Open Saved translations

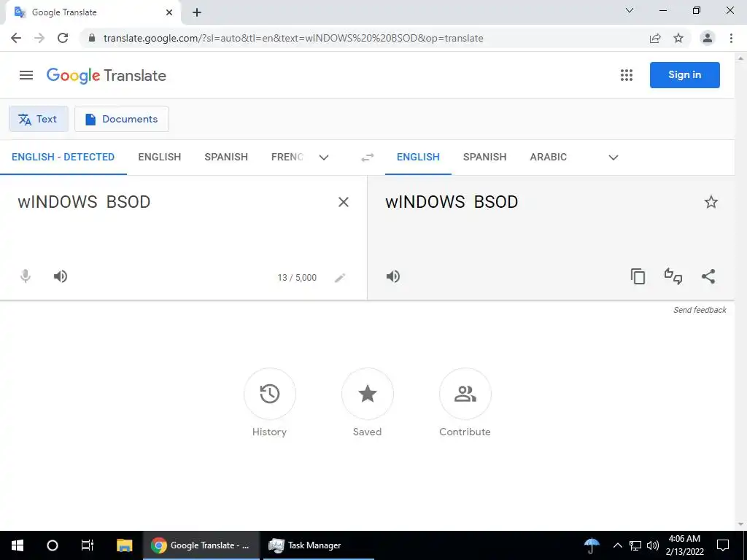click(368, 394)
